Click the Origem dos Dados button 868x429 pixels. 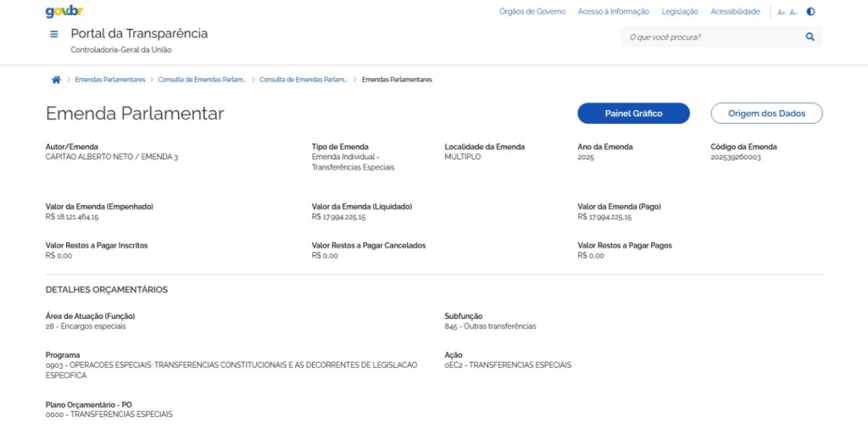pyautogui.click(x=766, y=114)
